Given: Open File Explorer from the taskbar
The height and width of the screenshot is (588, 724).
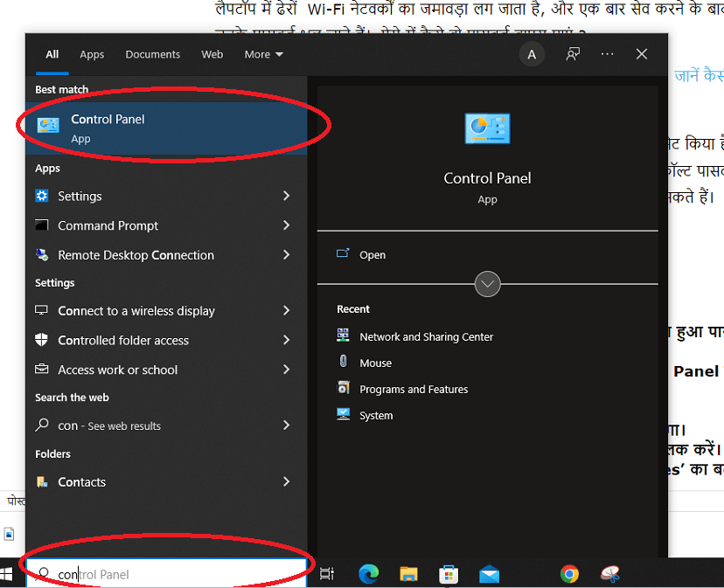Looking at the screenshot, I should tap(408, 574).
